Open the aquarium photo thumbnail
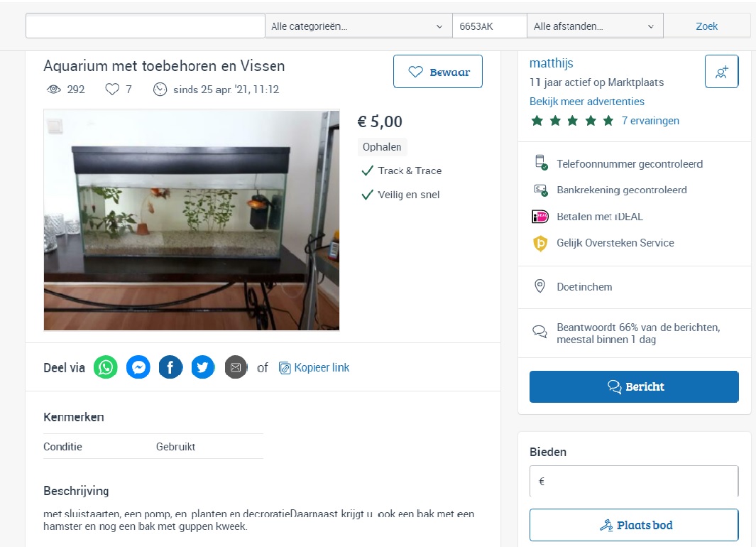The width and height of the screenshot is (756, 547). coord(192,220)
